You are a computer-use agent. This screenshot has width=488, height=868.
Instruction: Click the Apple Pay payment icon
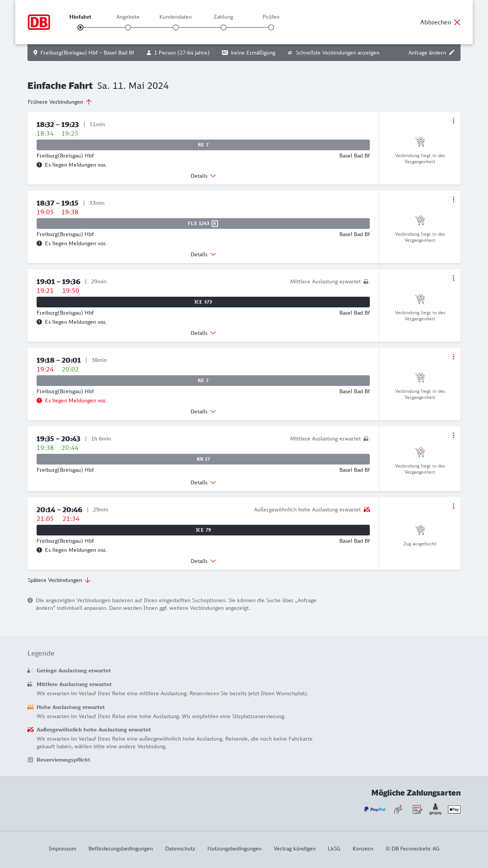click(x=454, y=809)
